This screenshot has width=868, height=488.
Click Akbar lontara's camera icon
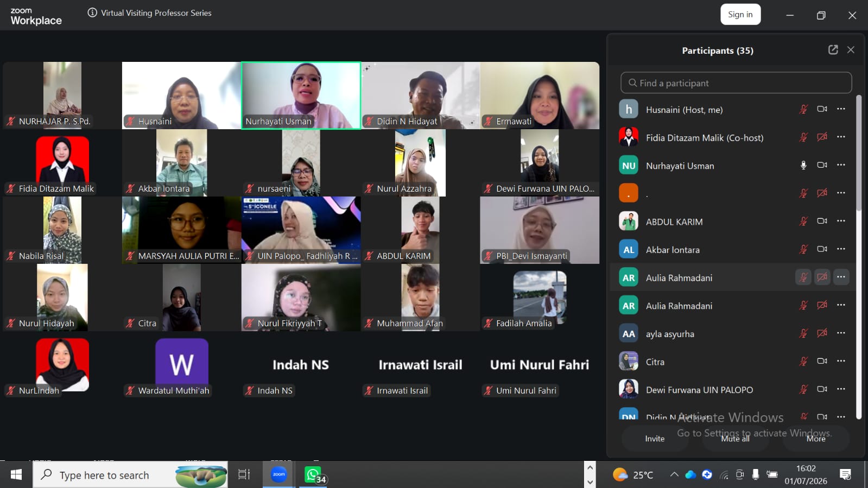822,249
